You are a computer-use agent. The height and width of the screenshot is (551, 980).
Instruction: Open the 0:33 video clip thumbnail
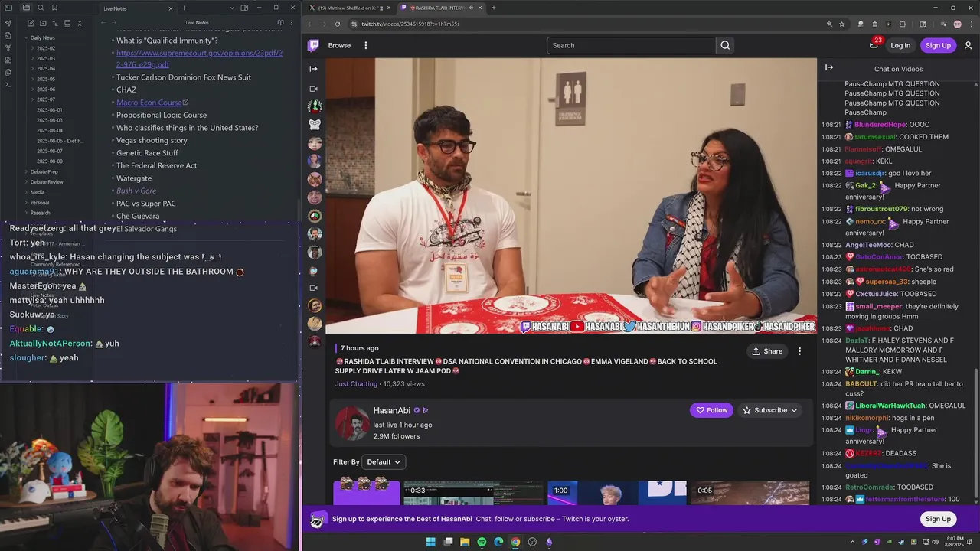[473, 494]
